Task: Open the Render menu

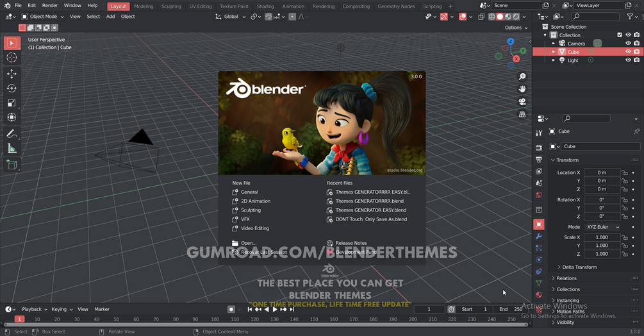Action: pyautogui.click(x=50, y=5)
